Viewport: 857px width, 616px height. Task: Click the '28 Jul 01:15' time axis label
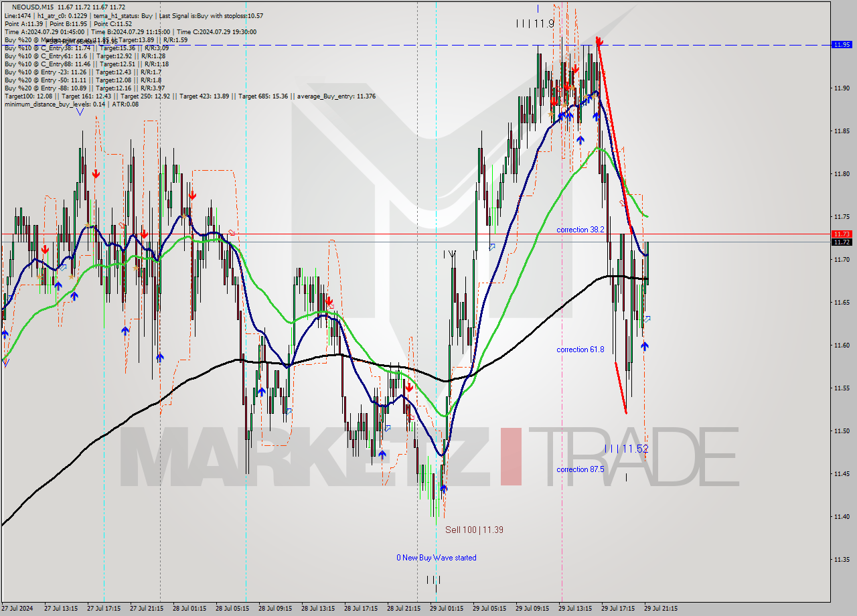tap(189, 609)
